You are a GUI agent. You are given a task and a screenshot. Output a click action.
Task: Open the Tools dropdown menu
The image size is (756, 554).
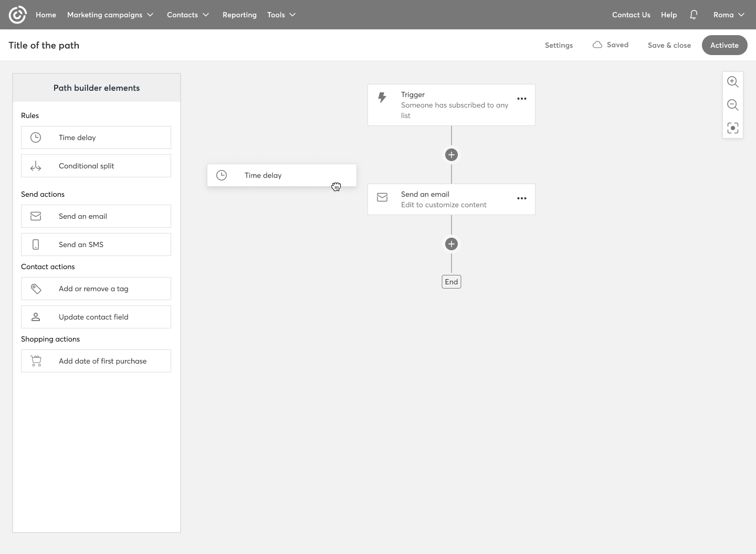281,15
